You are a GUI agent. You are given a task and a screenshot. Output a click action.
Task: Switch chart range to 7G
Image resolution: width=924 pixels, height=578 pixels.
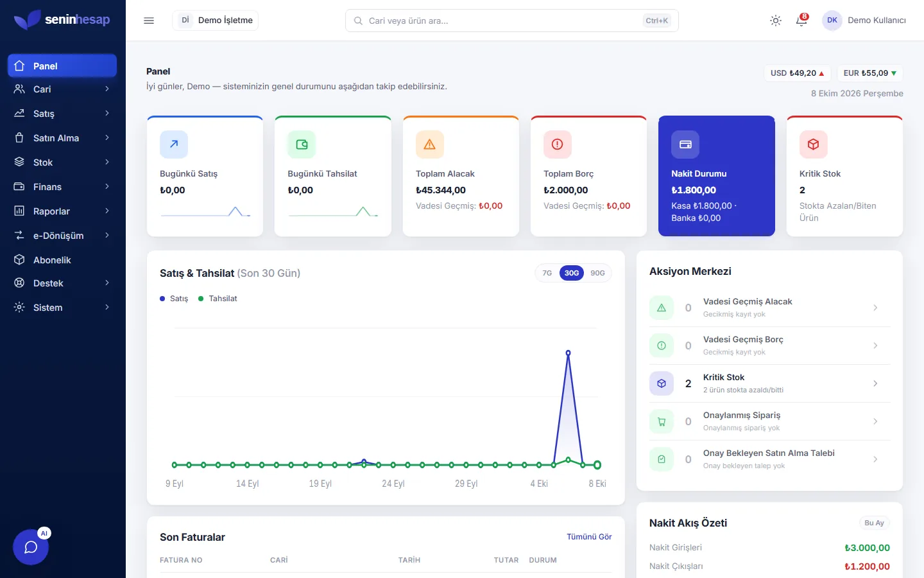click(547, 273)
